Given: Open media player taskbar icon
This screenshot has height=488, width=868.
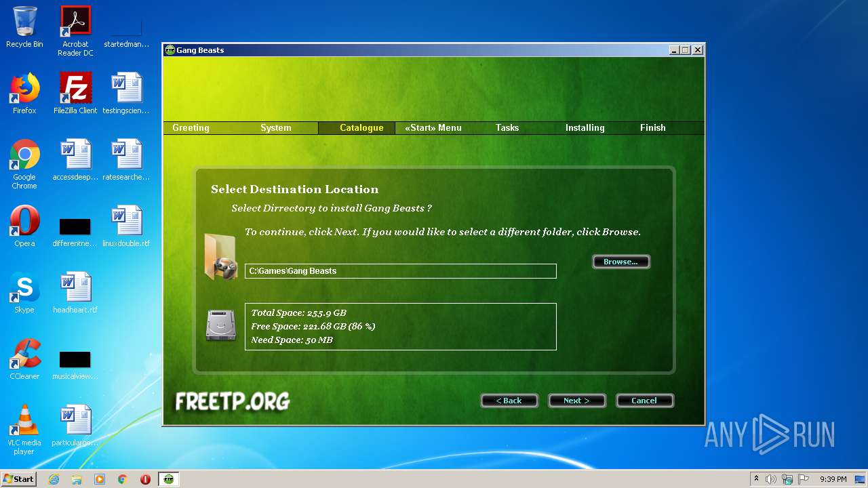Looking at the screenshot, I should coord(100,479).
